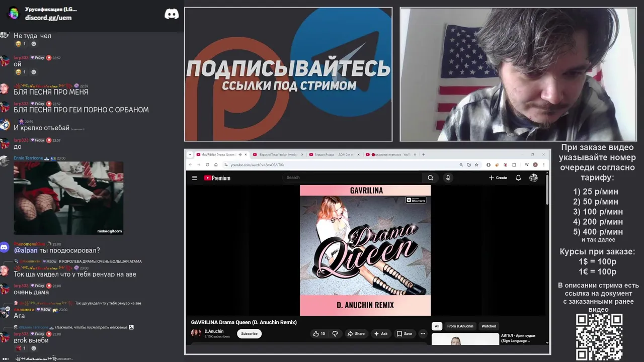Subscribe to D.Anuchin channel

pyautogui.click(x=249, y=333)
